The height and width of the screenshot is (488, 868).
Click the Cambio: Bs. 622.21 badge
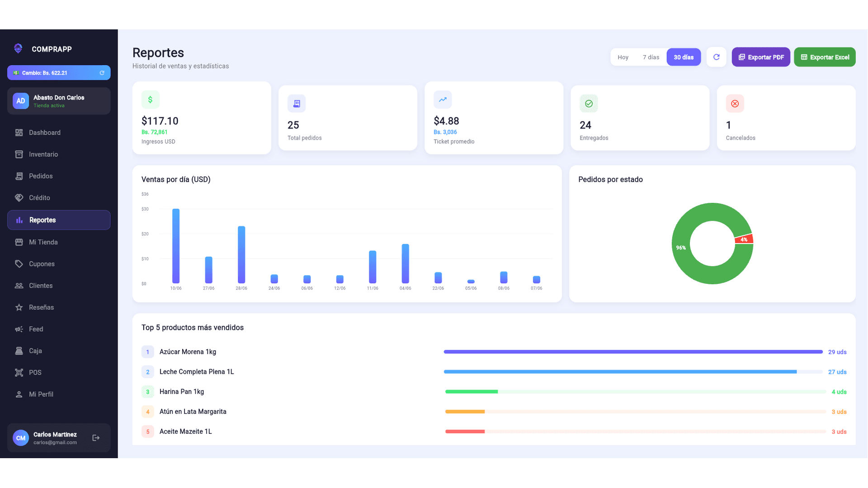[59, 73]
